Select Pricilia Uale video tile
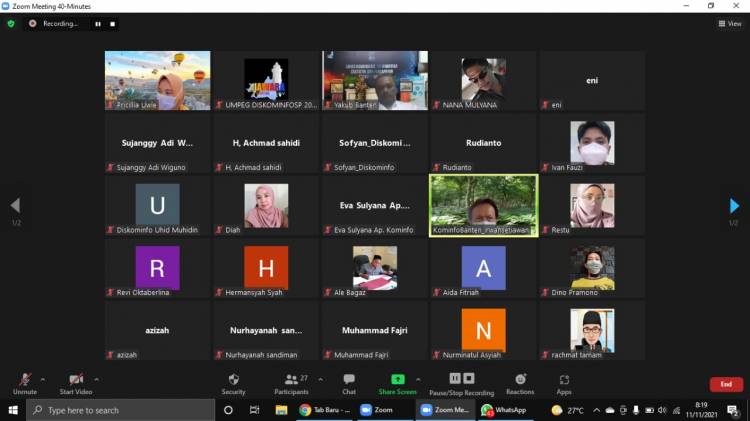This screenshot has height=421, width=750. click(157, 80)
